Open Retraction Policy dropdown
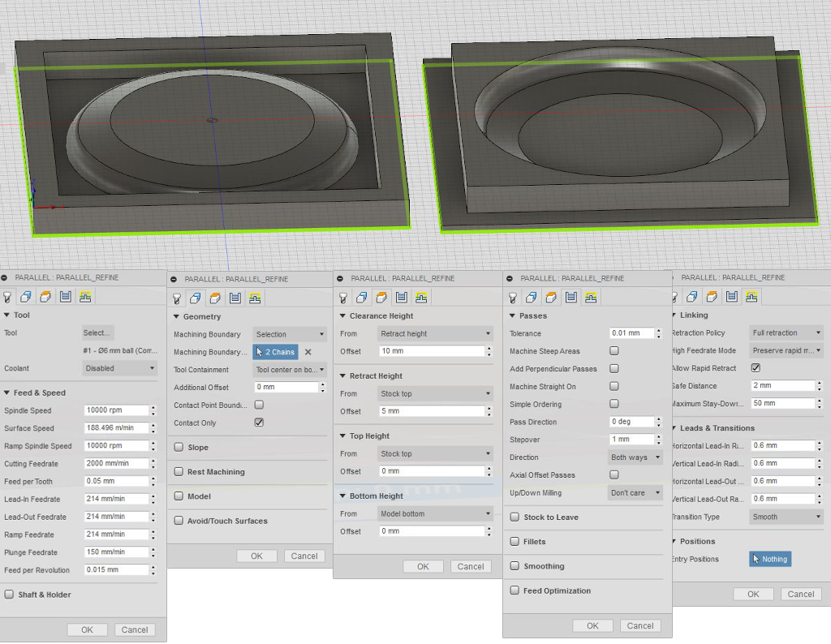 click(x=786, y=333)
